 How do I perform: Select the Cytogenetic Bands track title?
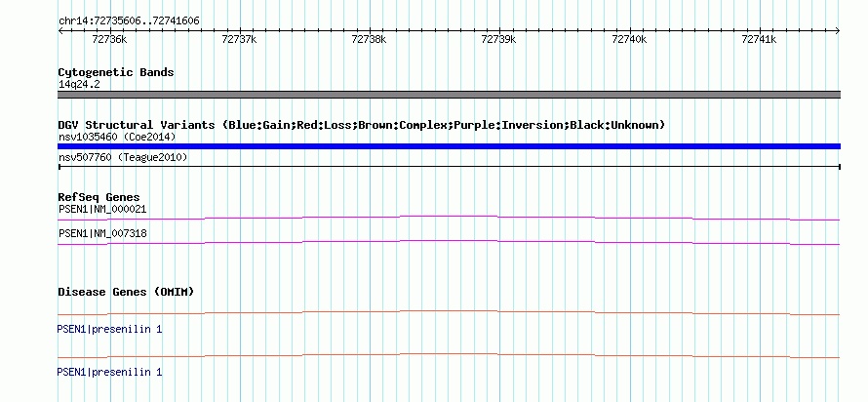(x=116, y=72)
